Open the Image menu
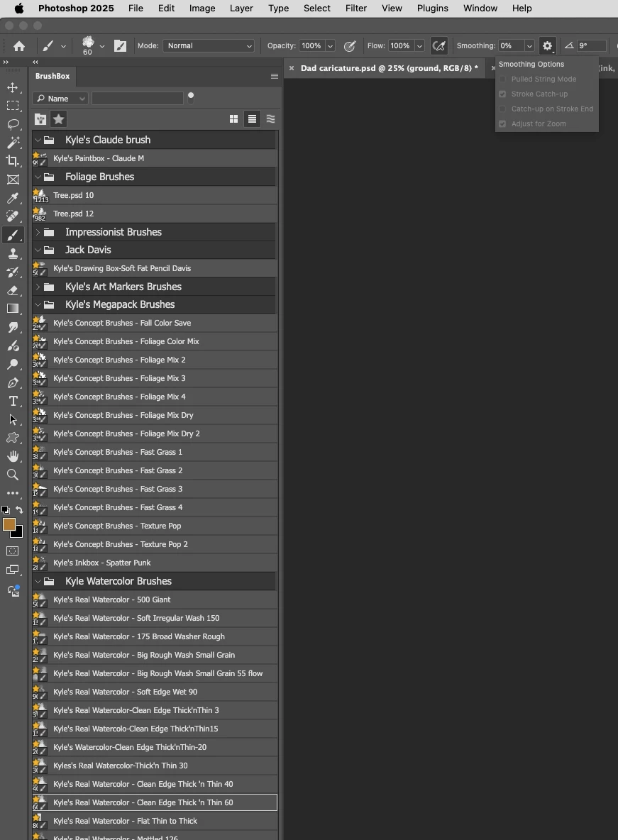Image resolution: width=618 pixels, height=840 pixels. click(x=202, y=8)
